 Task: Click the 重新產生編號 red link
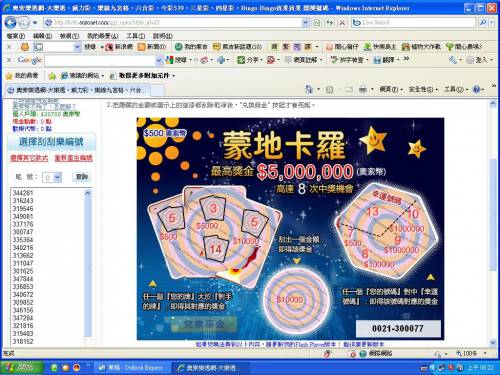(x=73, y=158)
